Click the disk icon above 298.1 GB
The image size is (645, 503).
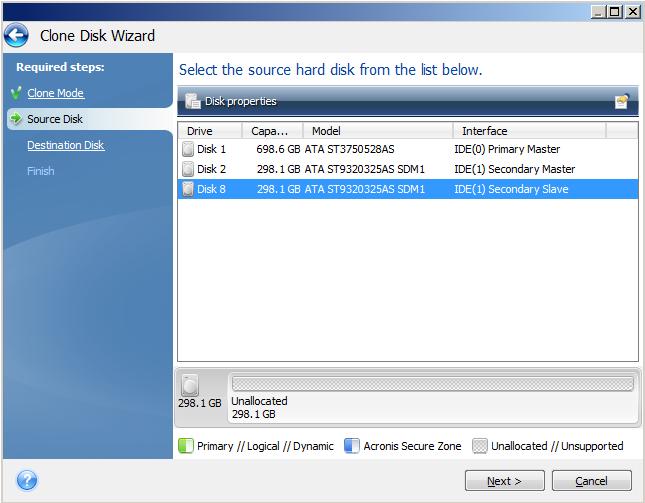(x=190, y=385)
